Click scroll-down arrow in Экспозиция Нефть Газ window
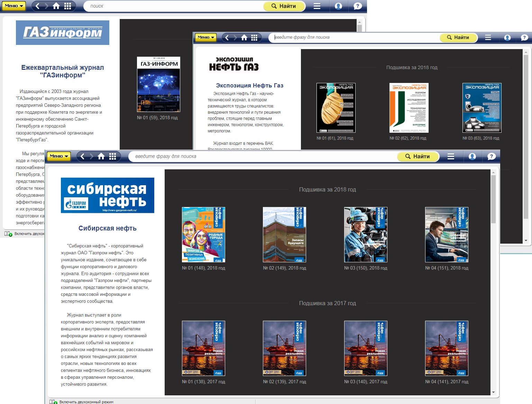Image resolution: width=532 pixels, height=404 pixels. point(526,241)
